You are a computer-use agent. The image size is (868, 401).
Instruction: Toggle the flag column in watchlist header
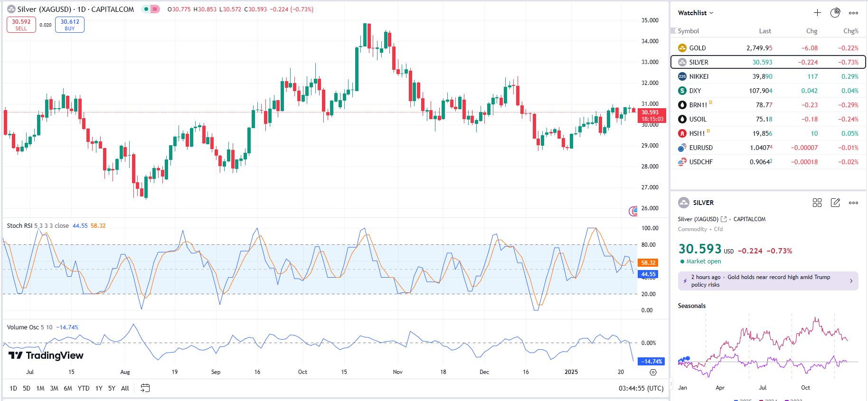(673, 31)
